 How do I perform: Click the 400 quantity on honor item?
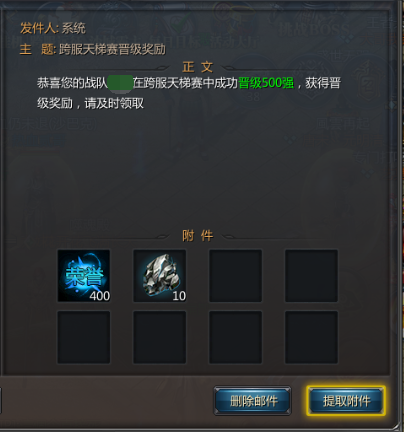pyautogui.click(x=100, y=296)
